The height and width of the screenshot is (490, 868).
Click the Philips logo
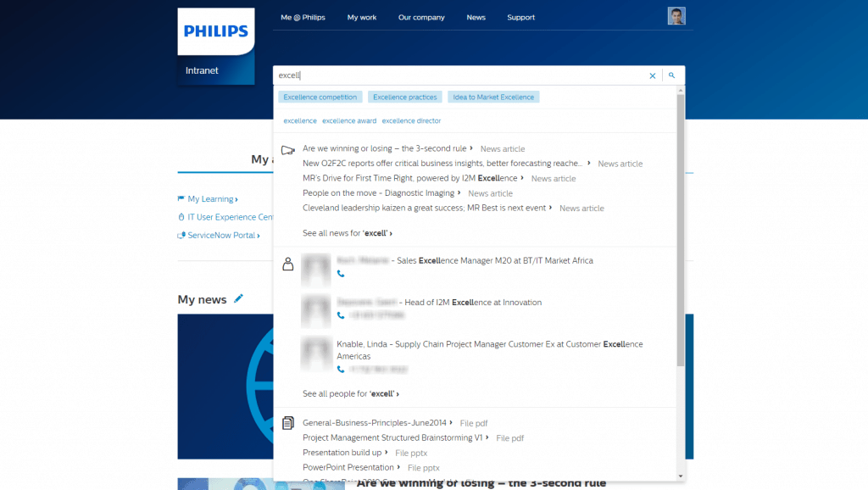point(215,31)
